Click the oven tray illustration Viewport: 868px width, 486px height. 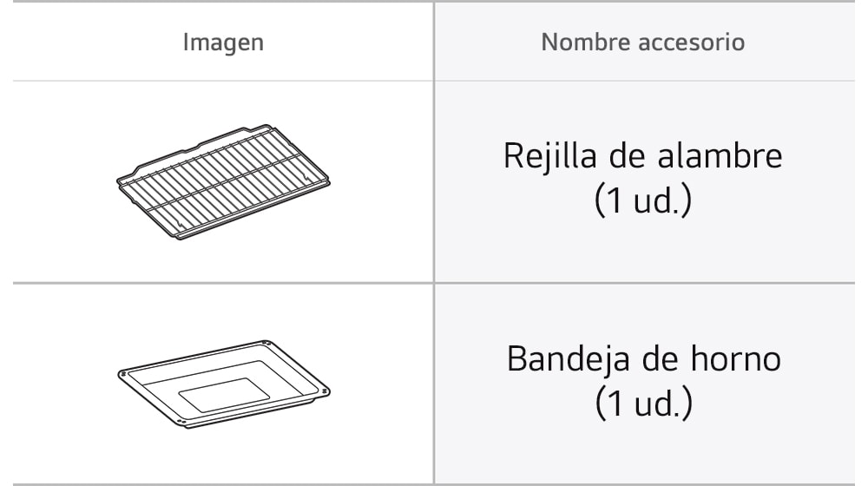click(224, 384)
